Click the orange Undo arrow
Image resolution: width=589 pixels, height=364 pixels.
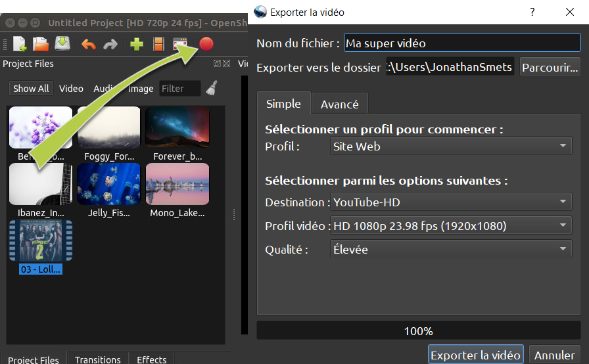[x=88, y=44]
